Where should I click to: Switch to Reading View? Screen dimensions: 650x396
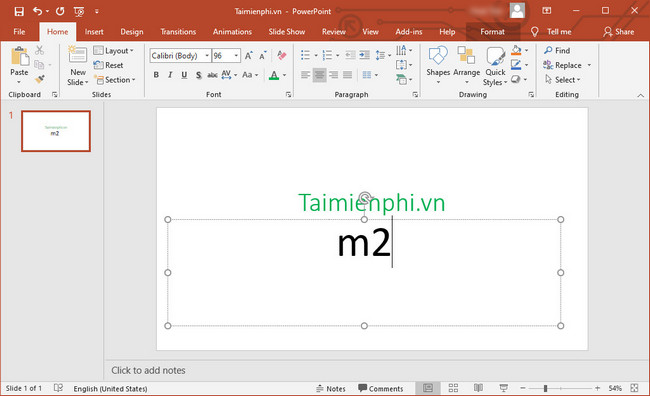tap(478, 388)
